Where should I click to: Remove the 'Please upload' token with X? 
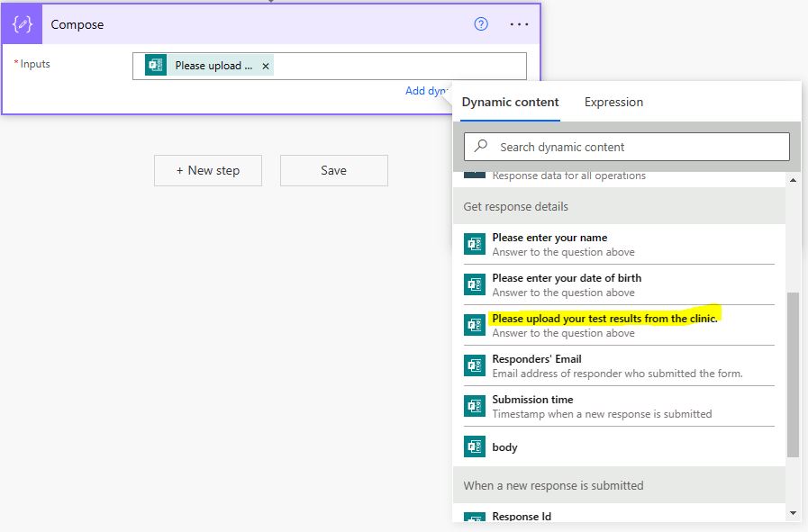tap(265, 66)
